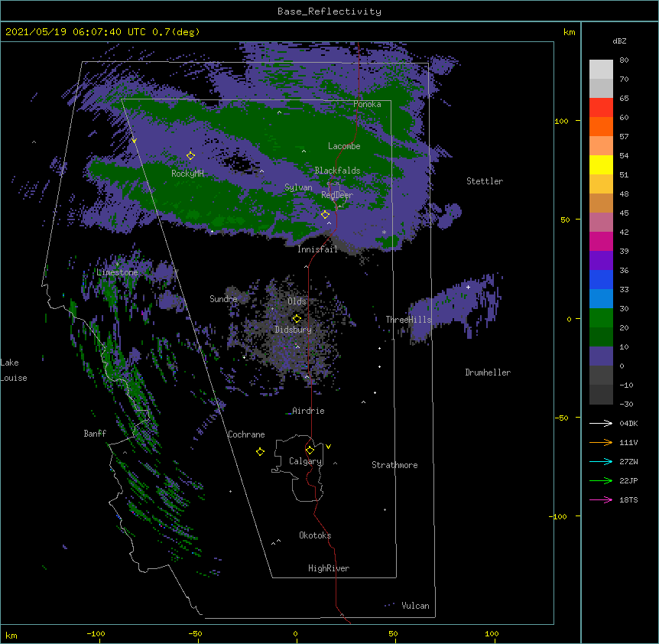
Task: Click the 04DK legend label
Action: pos(628,423)
